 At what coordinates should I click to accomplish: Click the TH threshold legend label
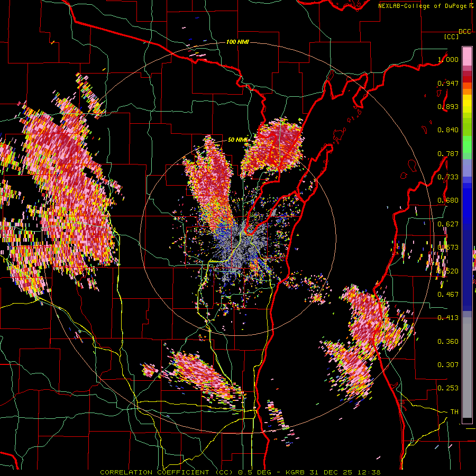(x=454, y=412)
